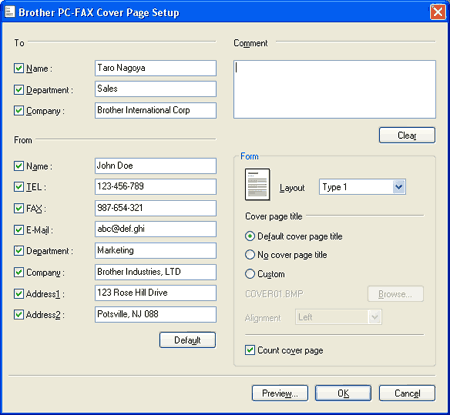The width and height of the screenshot is (450, 415).
Task: Restore values with the Default button
Action: tap(187, 340)
